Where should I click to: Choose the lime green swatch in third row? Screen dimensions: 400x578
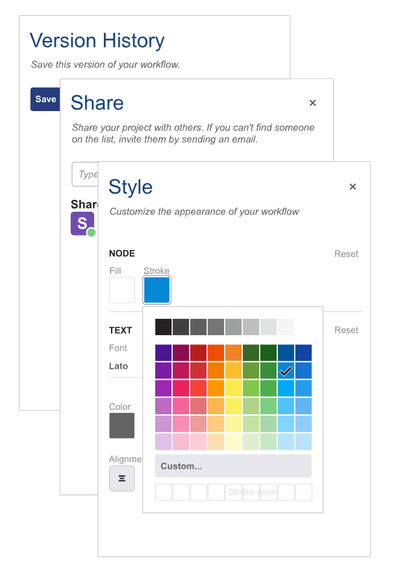tap(251, 389)
